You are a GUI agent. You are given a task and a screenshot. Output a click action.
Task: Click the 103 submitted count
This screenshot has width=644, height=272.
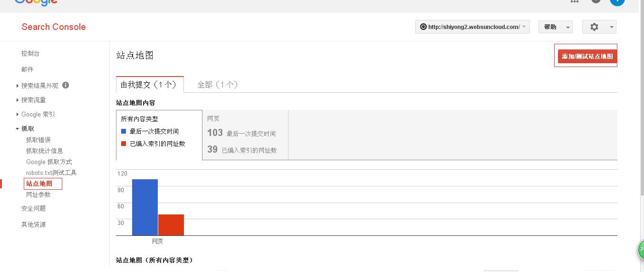[215, 133]
